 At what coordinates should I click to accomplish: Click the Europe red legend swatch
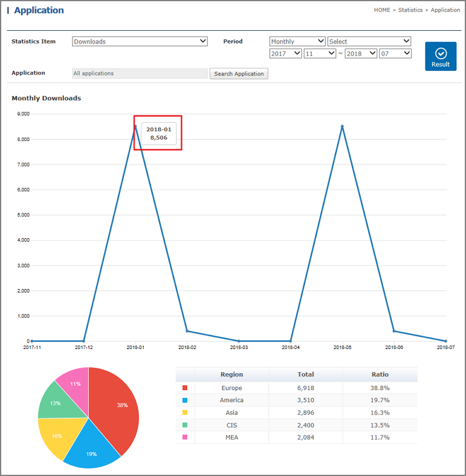click(185, 388)
